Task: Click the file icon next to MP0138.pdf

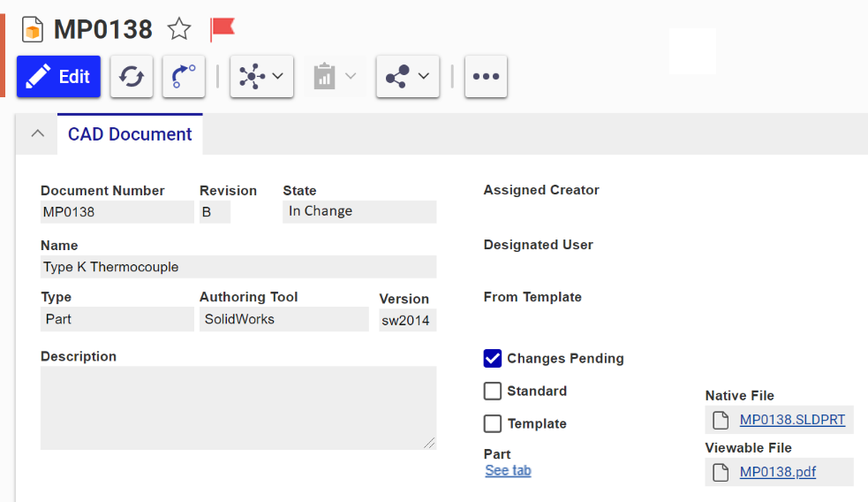Action: coord(721,472)
